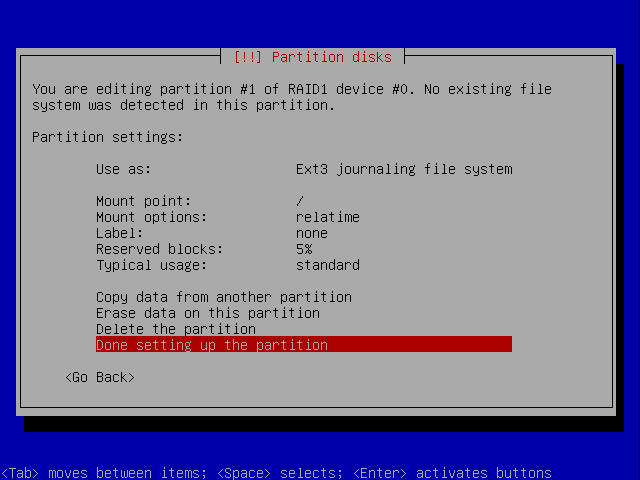Select the 'Typical usage:' setting label
This screenshot has height=480, width=640.
[151, 265]
